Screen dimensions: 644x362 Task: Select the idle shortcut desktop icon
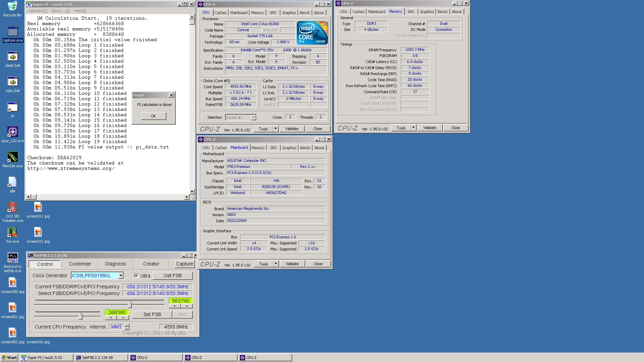(12, 185)
